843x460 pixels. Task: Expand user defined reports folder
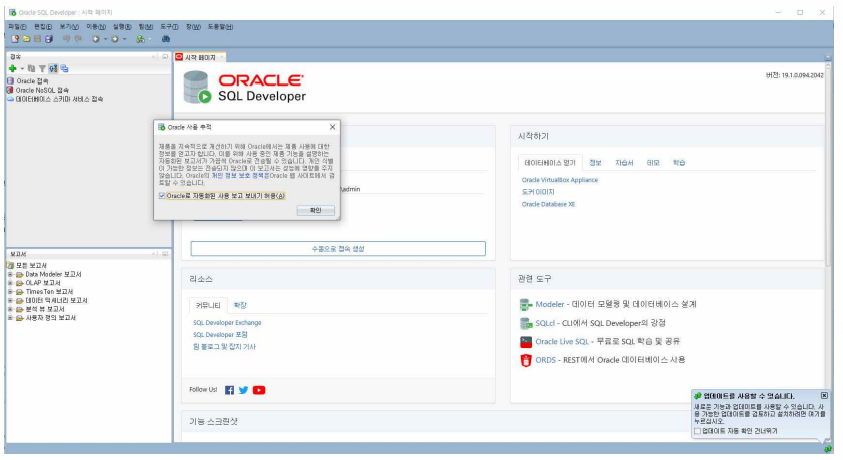(10, 318)
